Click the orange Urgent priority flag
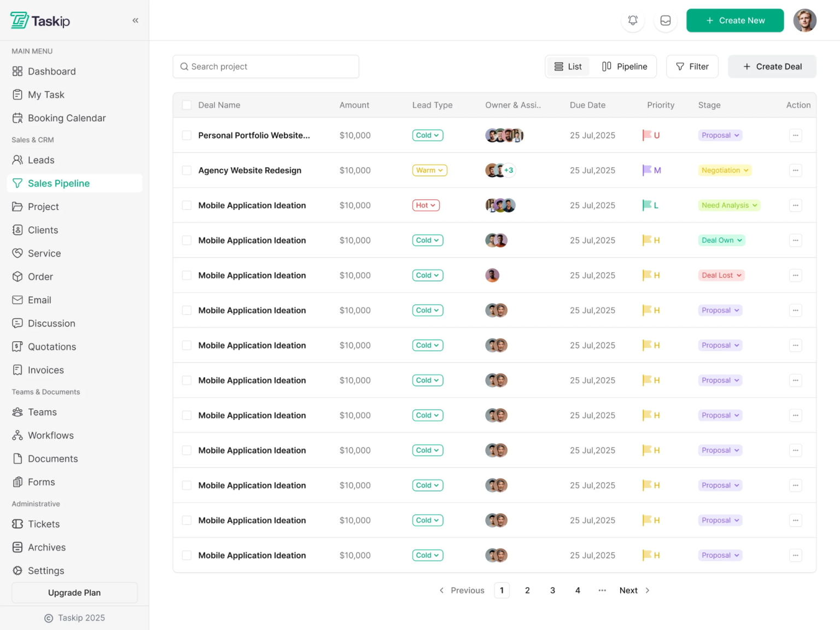The image size is (840, 630). click(x=646, y=135)
